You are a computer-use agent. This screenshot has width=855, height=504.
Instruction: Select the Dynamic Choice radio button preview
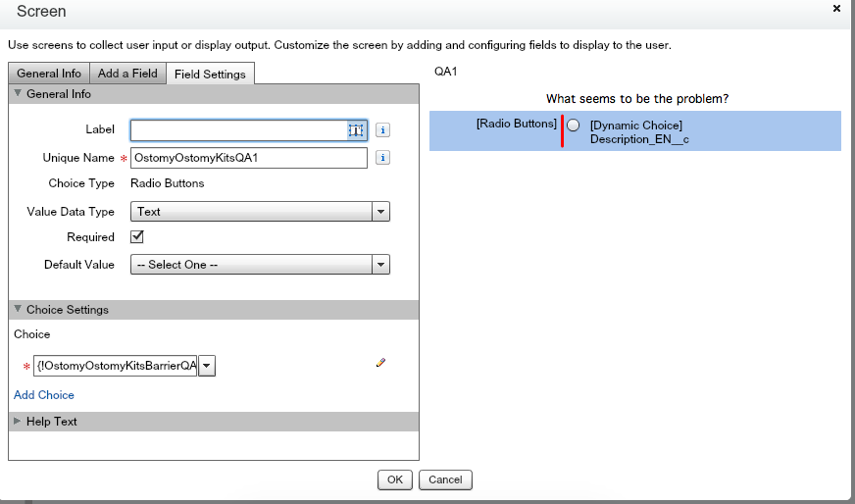click(573, 125)
